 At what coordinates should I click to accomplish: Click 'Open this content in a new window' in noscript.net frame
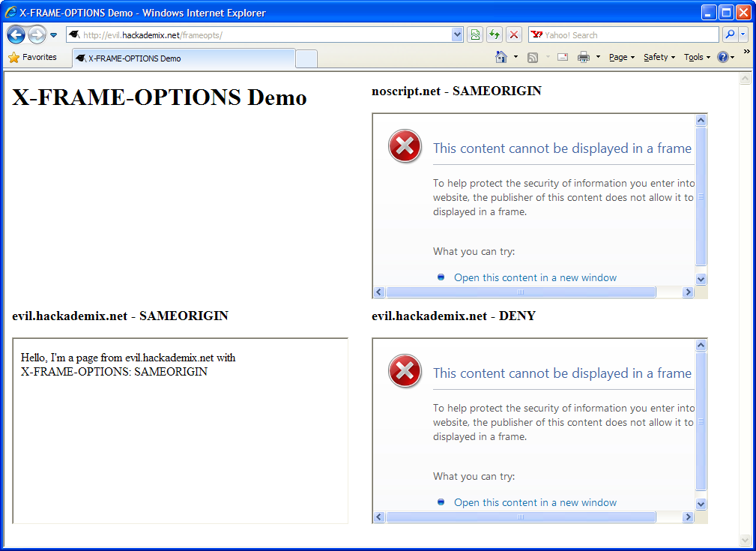(x=535, y=277)
